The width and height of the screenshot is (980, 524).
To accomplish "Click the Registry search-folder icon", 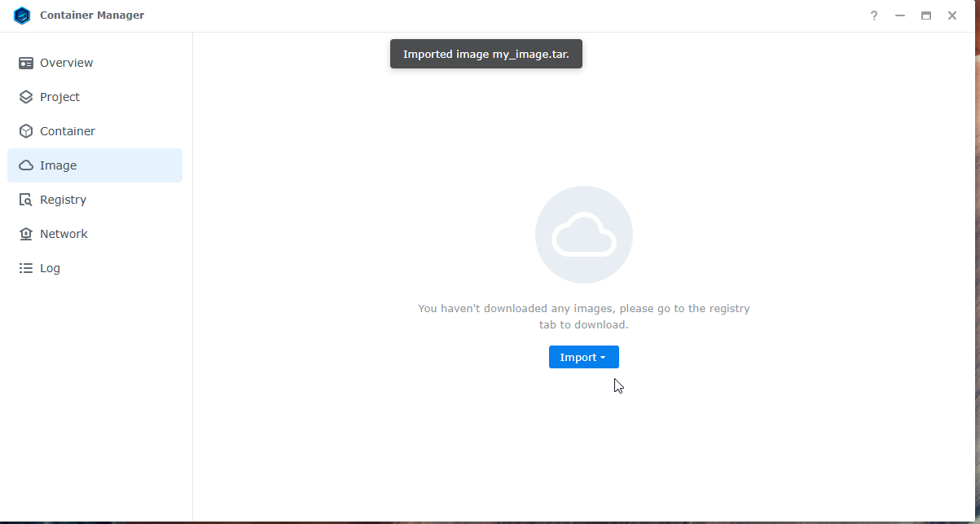I will click(26, 200).
